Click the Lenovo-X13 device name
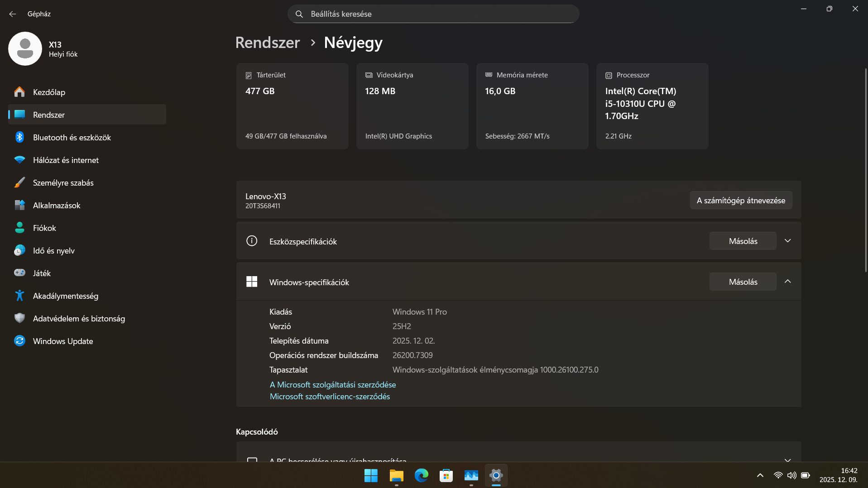Screen dimensions: 868x488 pyautogui.click(x=266, y=196)
